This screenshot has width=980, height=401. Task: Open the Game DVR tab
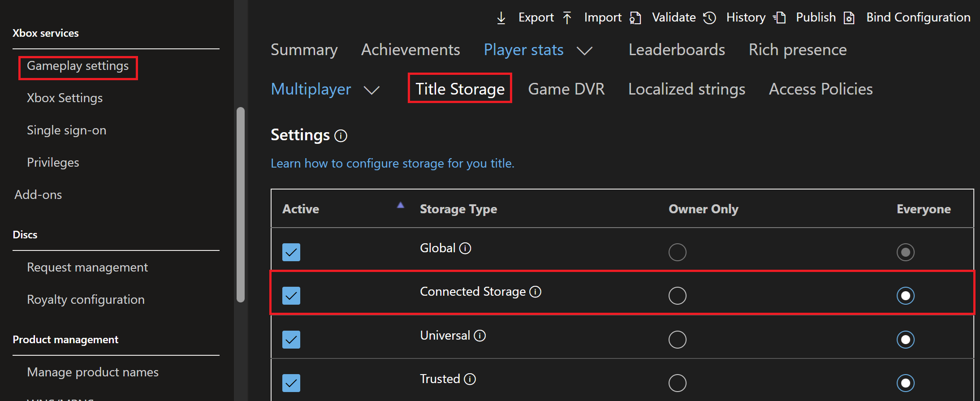point(566,89)
